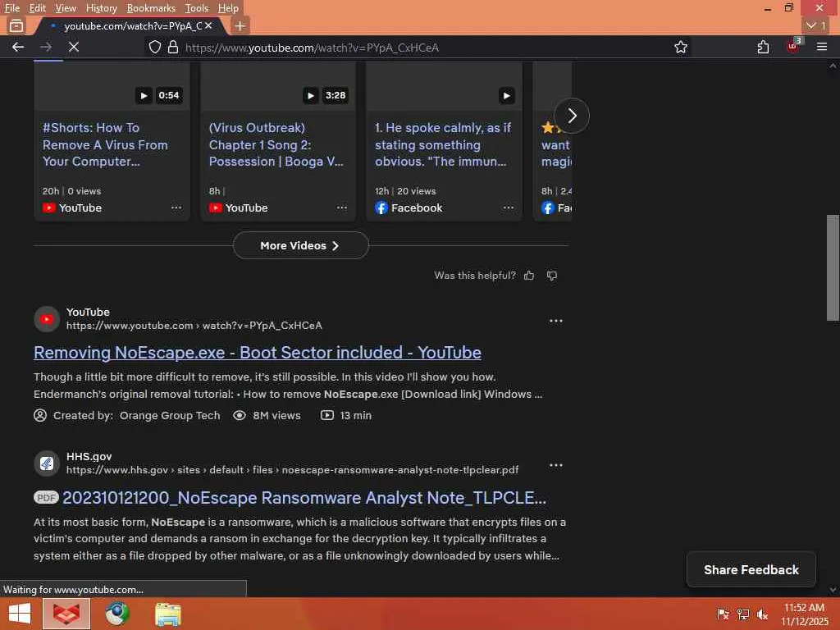
Task: Click the network tray icon
Action: click(x=743, y=614)
